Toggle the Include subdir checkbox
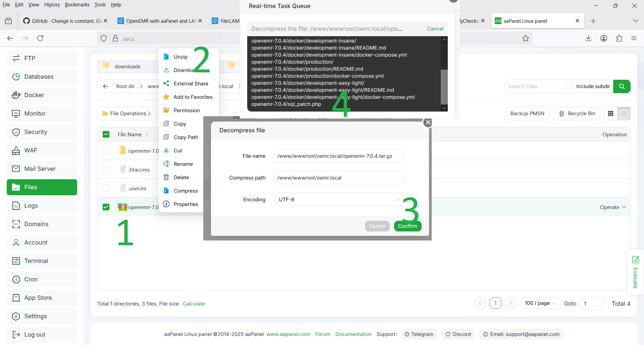 point(570,86)
